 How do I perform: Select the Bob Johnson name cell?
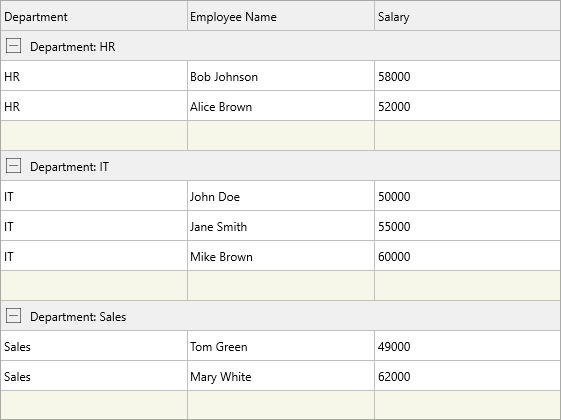pos(281,76)
